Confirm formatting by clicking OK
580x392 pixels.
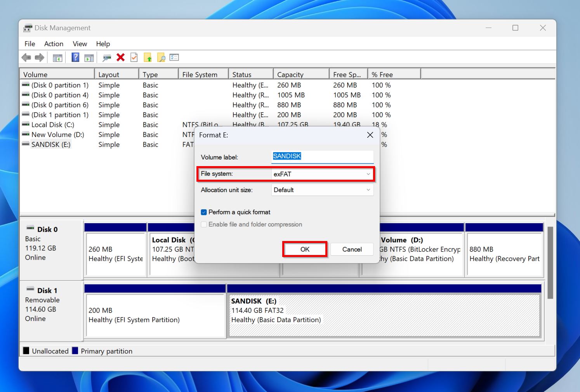point(304,249)
